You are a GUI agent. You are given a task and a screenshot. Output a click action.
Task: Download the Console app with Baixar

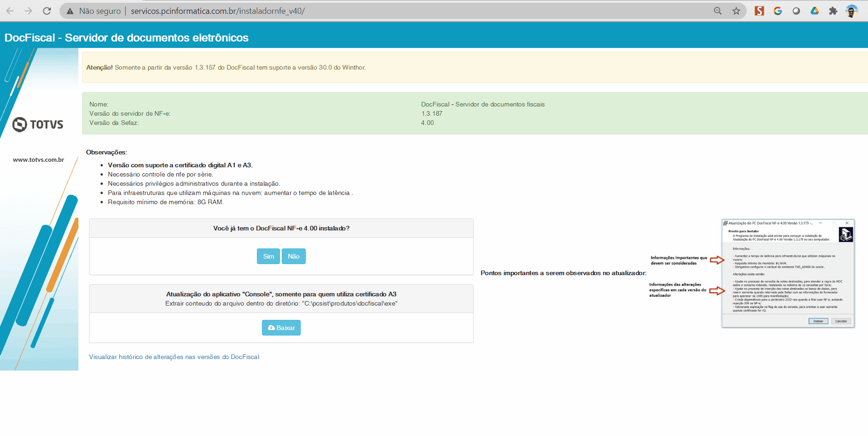point(281,328)
